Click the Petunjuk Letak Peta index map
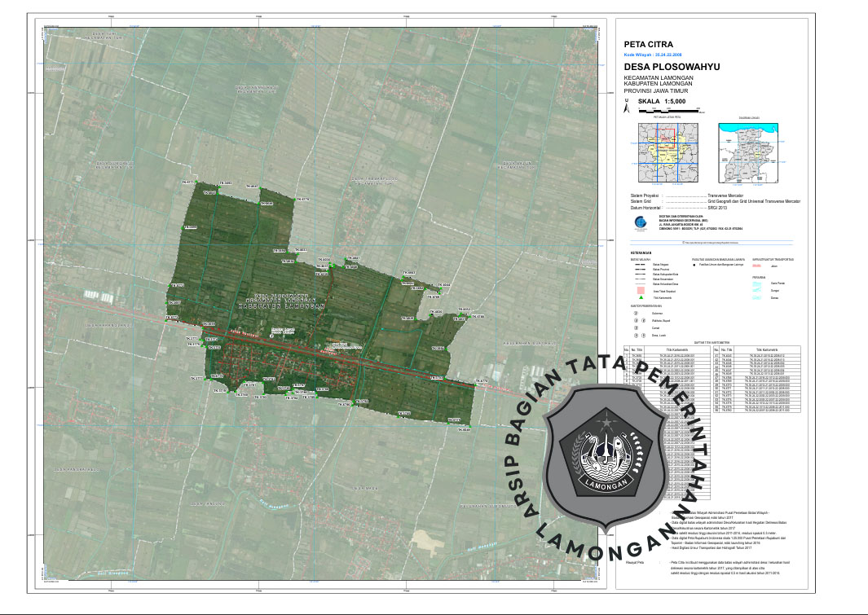 coord(667,152)
